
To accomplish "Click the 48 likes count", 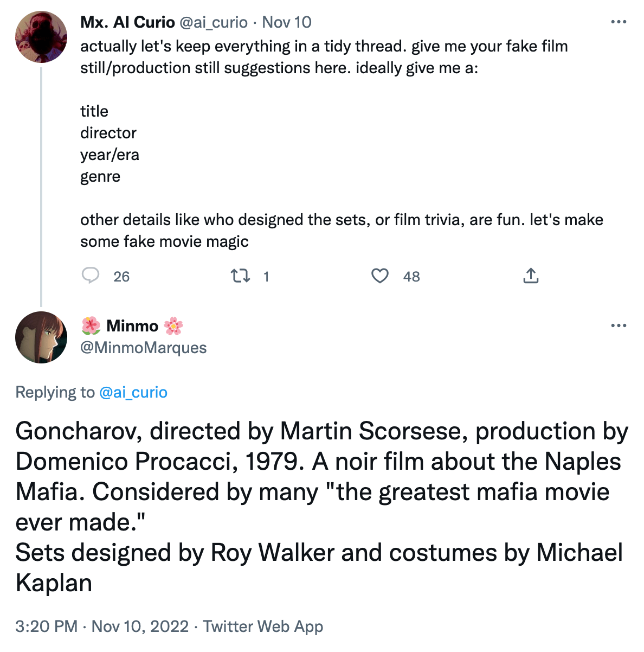I will (411, 277).
